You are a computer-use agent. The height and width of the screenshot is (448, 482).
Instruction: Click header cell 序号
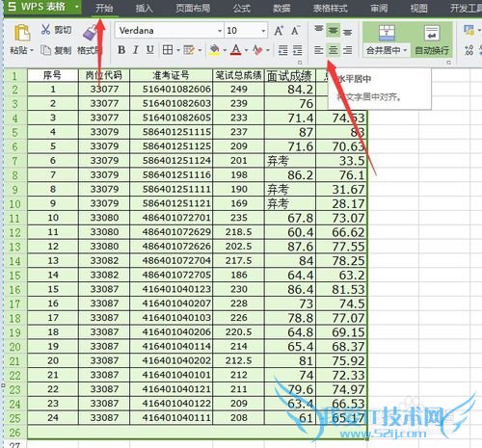pyautogui.click(x=53, y=75)
